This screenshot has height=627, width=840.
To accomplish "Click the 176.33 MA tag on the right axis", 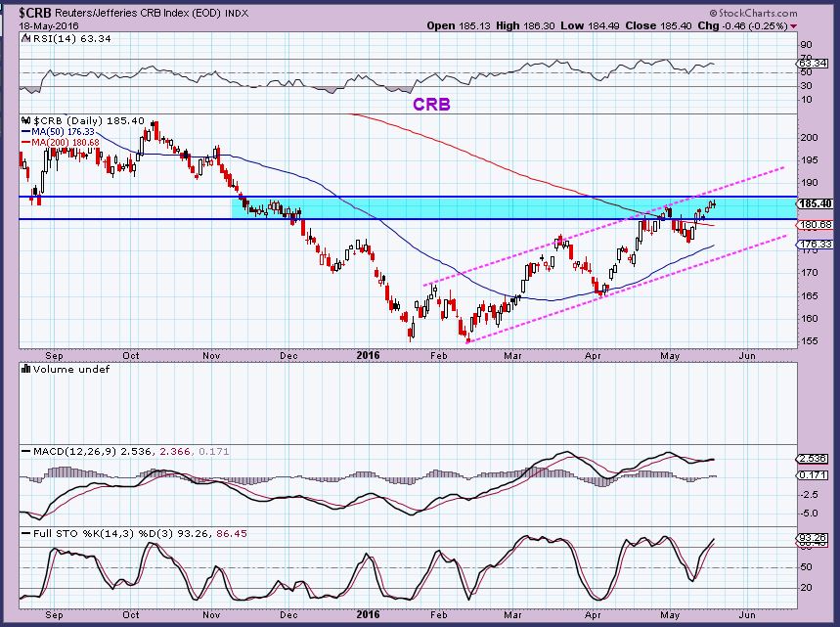I will click(815, 245).
